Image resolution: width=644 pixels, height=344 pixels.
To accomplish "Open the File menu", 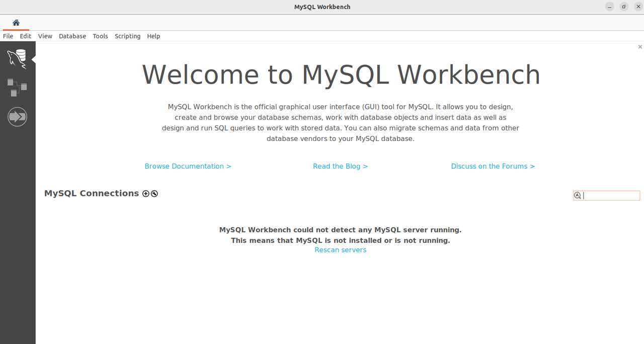I will point(8,36).
